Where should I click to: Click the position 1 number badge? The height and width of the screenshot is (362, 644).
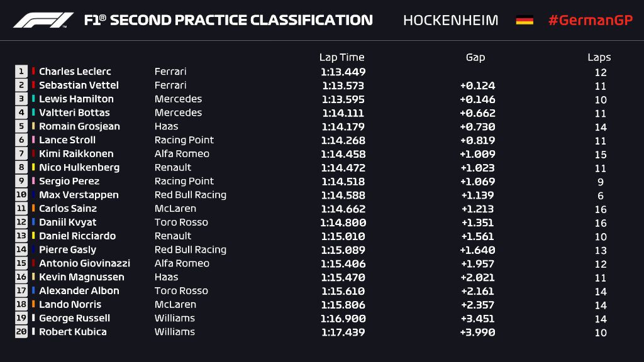click(x=21, y=72)
